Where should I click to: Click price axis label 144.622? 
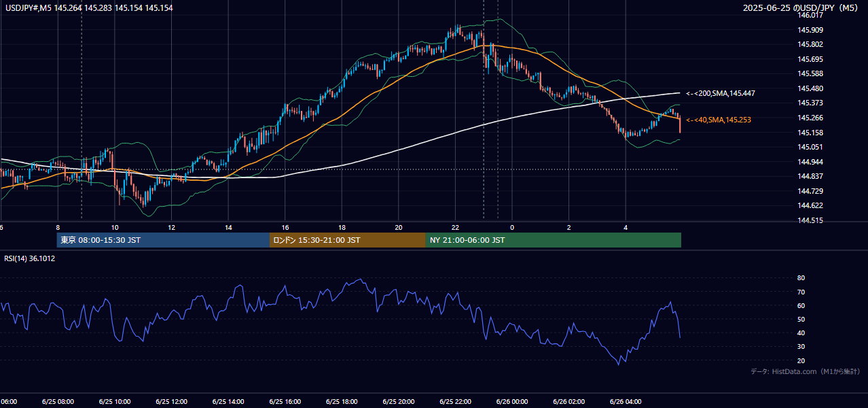[x=809, y=205]
